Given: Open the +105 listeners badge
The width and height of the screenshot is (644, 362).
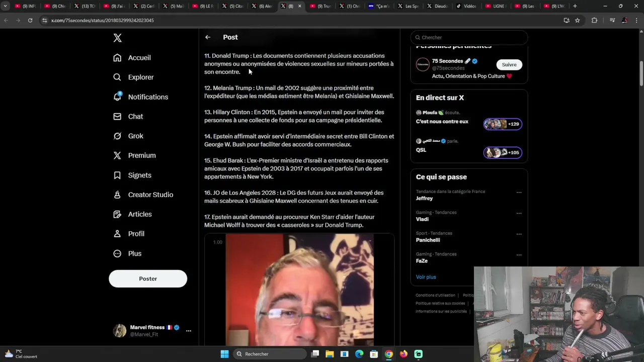Looking at the screenshot, I should 503,152.
